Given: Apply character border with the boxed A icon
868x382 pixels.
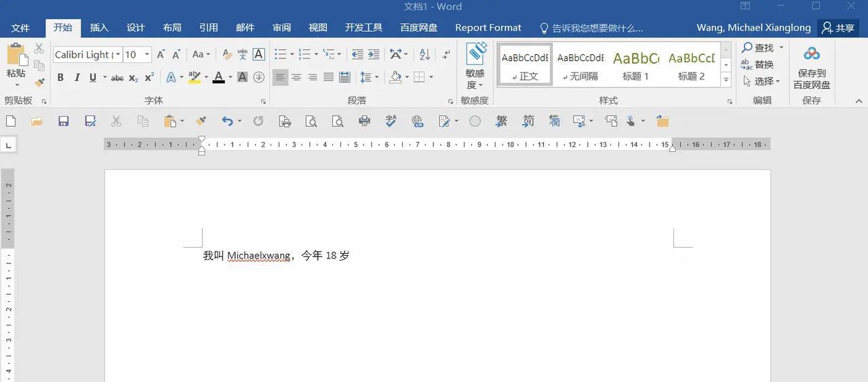Looking at the screenshot, I should pyautogui.click(x=258, y=54).
